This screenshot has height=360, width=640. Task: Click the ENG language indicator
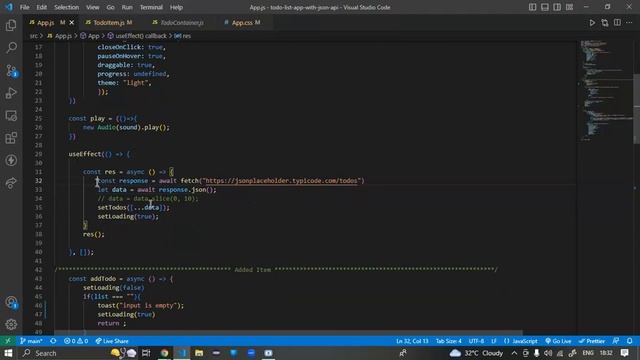[588, 353]
